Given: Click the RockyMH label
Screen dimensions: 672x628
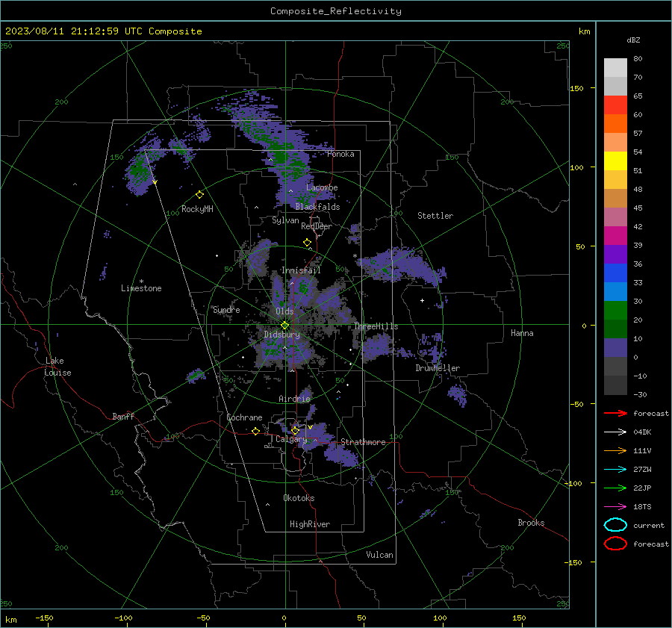Looking at the screenshot, I should (197, 209).
